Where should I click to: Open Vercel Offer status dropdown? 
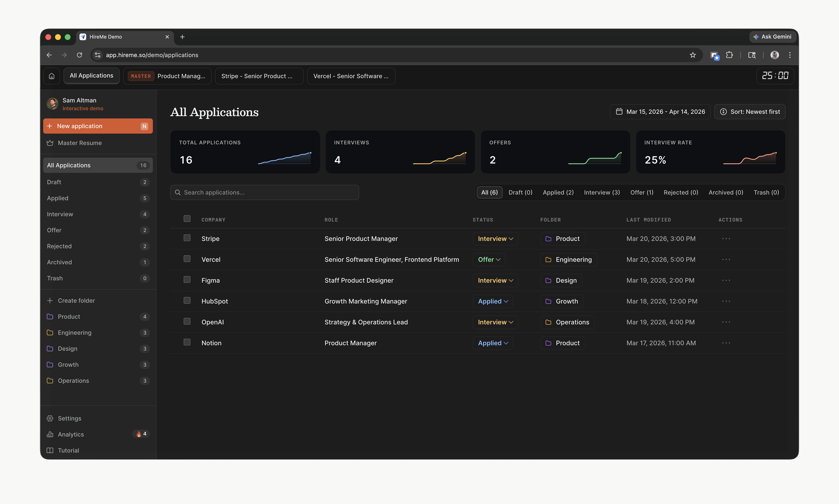(489, 260)
